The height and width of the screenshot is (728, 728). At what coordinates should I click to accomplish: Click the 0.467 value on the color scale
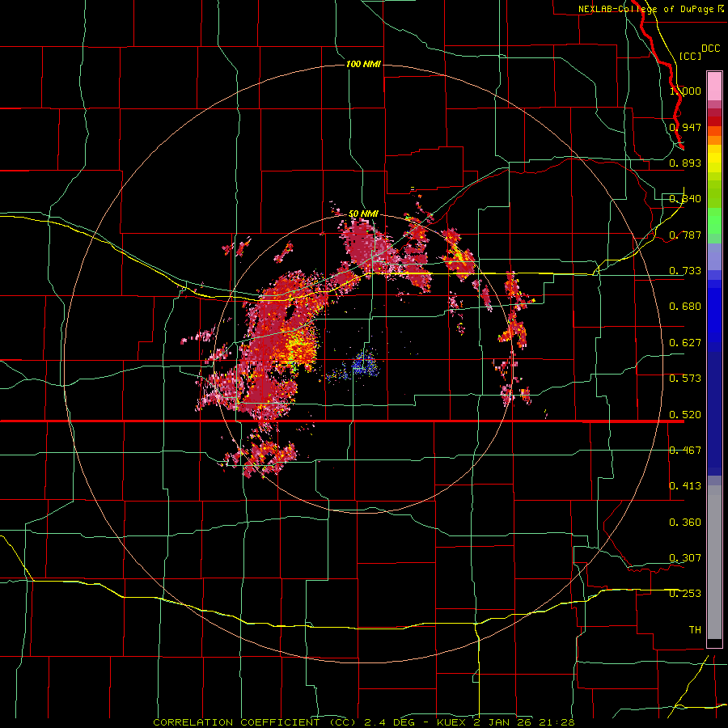point(685,451)
